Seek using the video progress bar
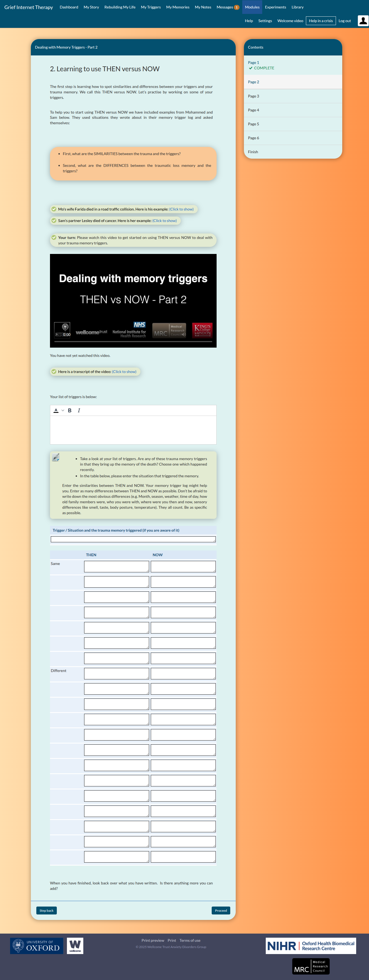The height and width of the screenshot is (980, 369). click(133, 342)
